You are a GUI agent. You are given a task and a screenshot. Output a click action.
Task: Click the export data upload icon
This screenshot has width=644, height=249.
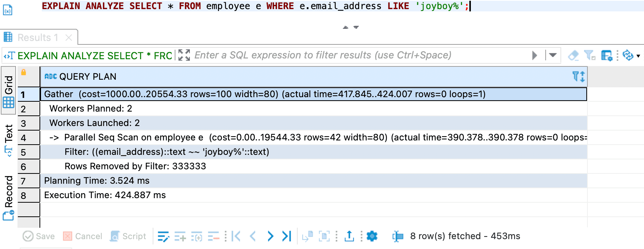(x=349, y=236)
